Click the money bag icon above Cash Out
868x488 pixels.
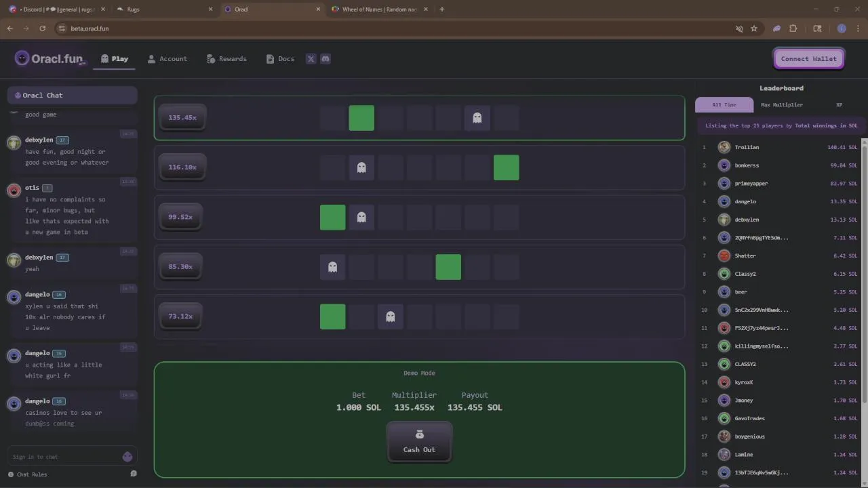point(419,434)
